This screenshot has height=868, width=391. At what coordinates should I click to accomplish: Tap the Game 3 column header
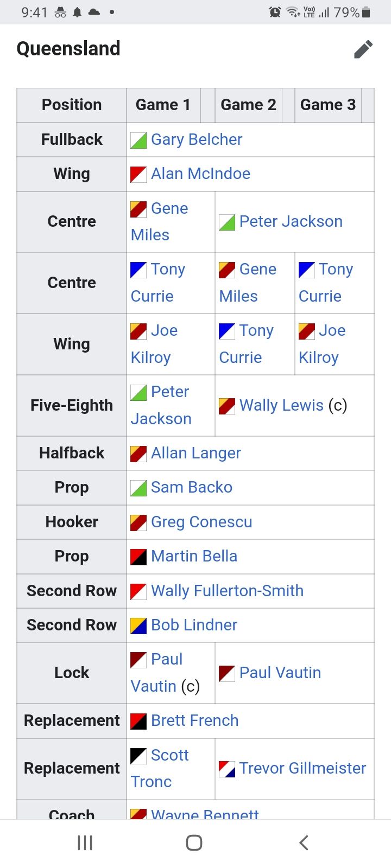[x=328, y=105]
